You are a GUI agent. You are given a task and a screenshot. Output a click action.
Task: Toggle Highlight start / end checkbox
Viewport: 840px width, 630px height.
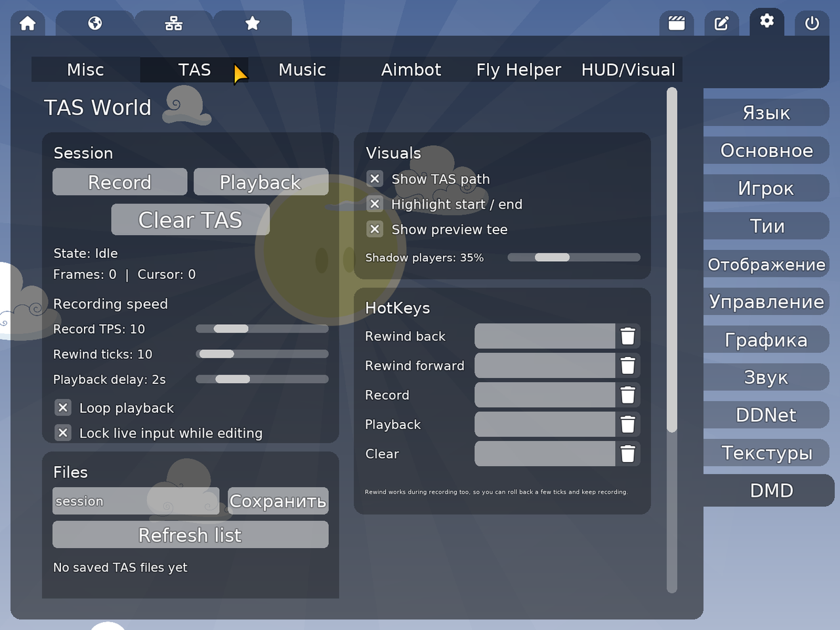[375, 204]
